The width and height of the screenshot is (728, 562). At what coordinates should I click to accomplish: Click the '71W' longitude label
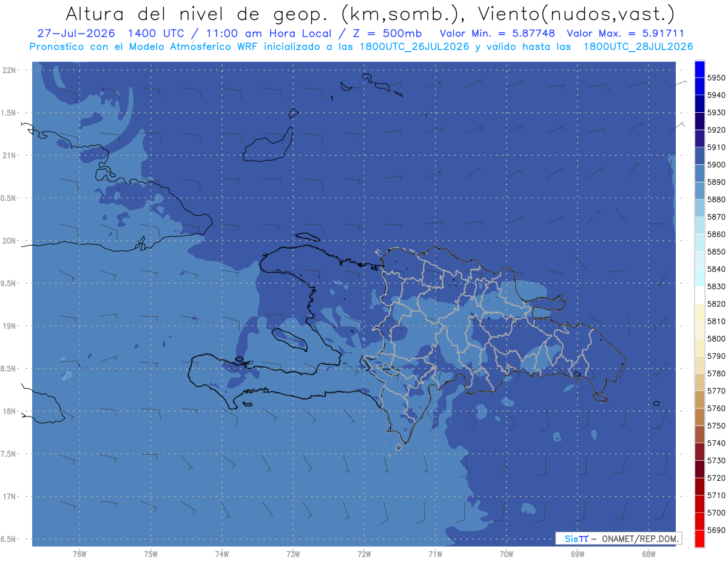434,554
